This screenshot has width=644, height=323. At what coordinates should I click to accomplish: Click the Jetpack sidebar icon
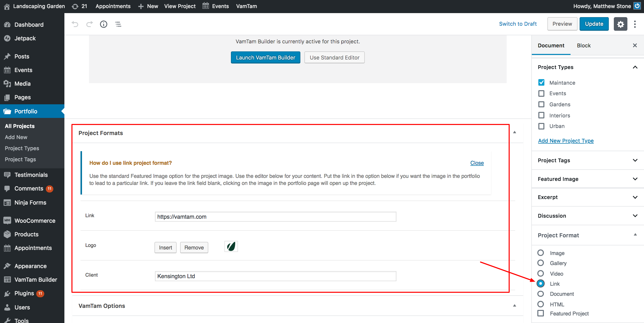click(7, 38)
